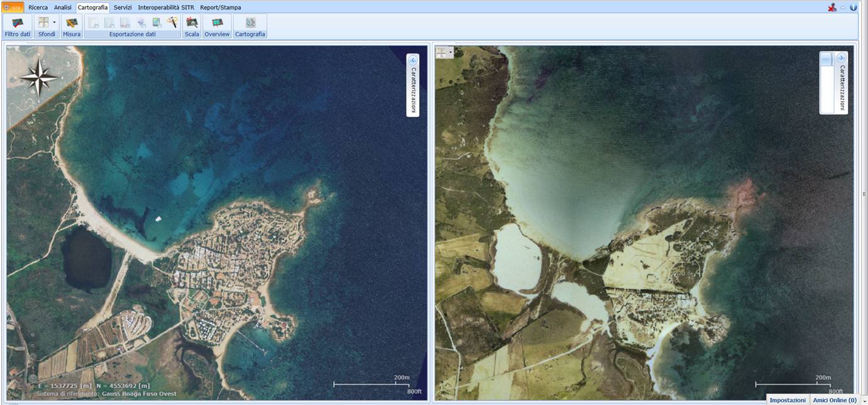
Task: Open the Sfondi dropdown arrow
Action: point(54,23)
